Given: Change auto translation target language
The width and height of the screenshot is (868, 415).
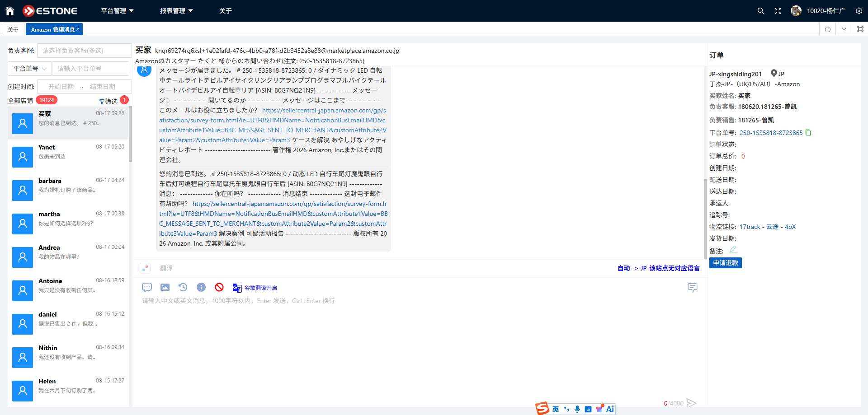Looking at the screenshot, I should (658, 268).
